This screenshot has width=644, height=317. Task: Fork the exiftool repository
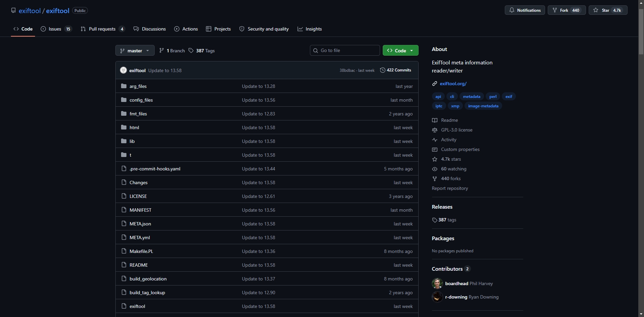click(567, 10)
